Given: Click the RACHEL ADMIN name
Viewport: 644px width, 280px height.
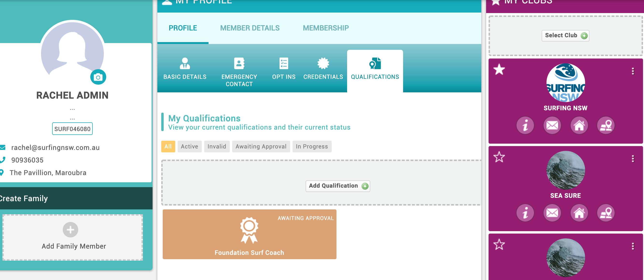Looking at the screenshot, I should coord(72,95).
